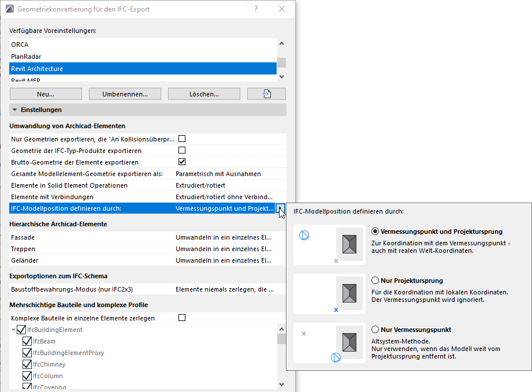
Task: Click the Nur Vermessungspunkt illustration
Action: point(329,343)
